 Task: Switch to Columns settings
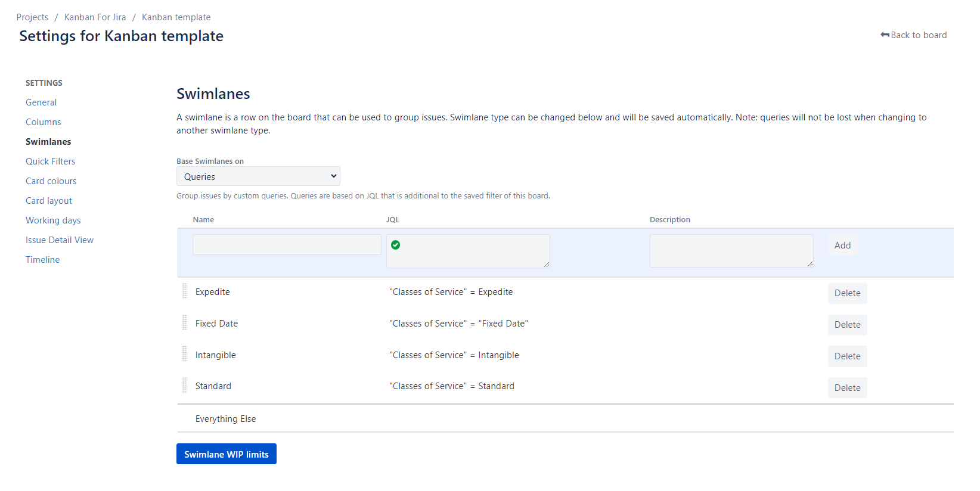coord(44,122)
